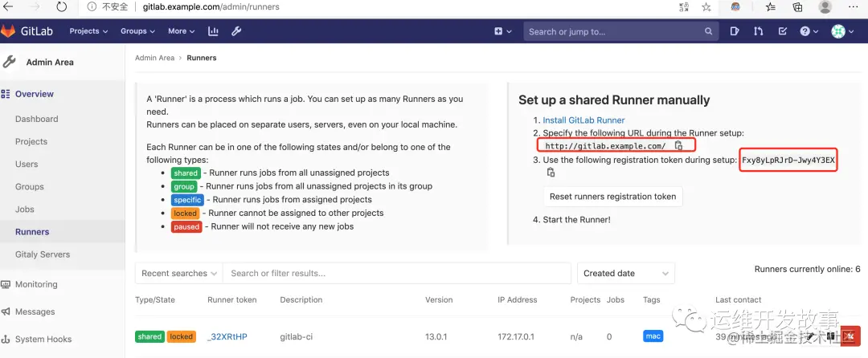The width and height of the screenshot is (868, 358).
Task: Click the translate page icon
Action: (684, 6)
